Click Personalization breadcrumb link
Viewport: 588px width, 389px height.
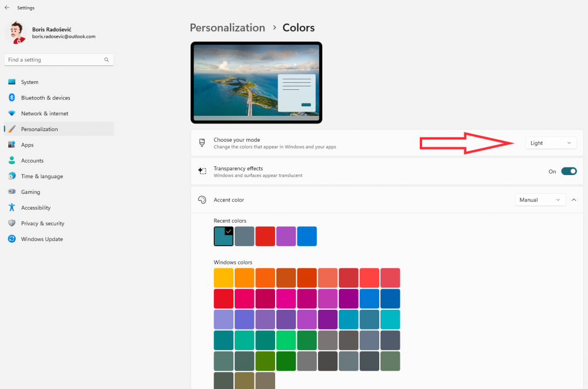[x=227, y=28]
